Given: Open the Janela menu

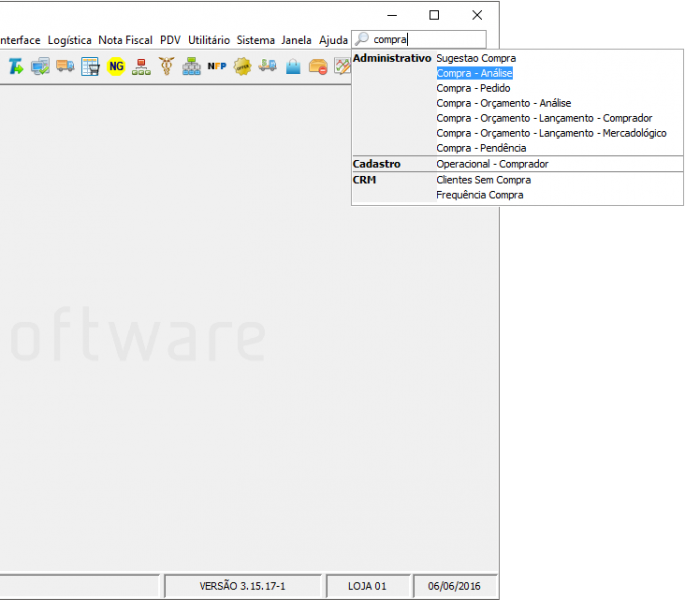Looking at the screenshot, I should (x=296, y=40).
